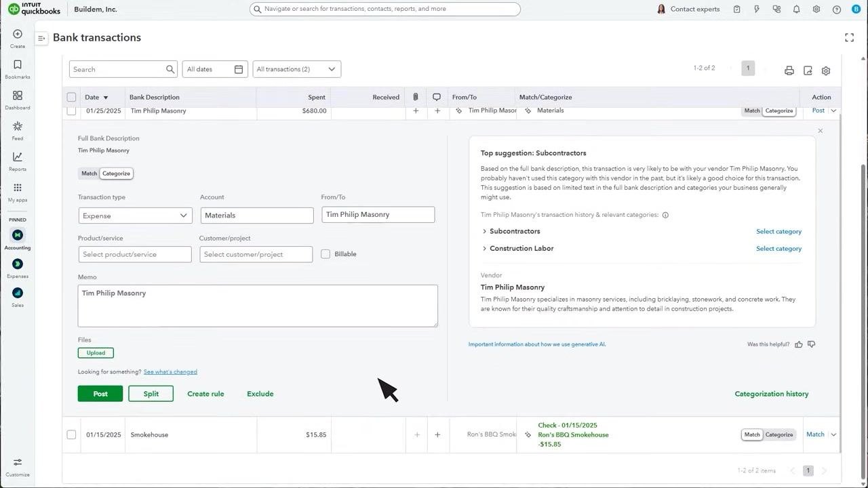Viewport: 868px width, 488px height.
Task: Open the Feed sidebar icon
Action: pos(18,126)
